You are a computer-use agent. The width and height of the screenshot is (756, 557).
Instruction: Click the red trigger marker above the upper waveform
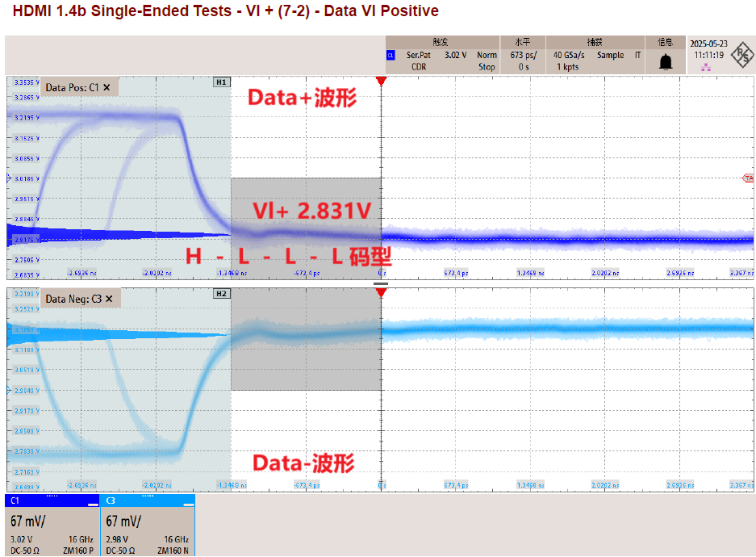[x=380, y=79]
